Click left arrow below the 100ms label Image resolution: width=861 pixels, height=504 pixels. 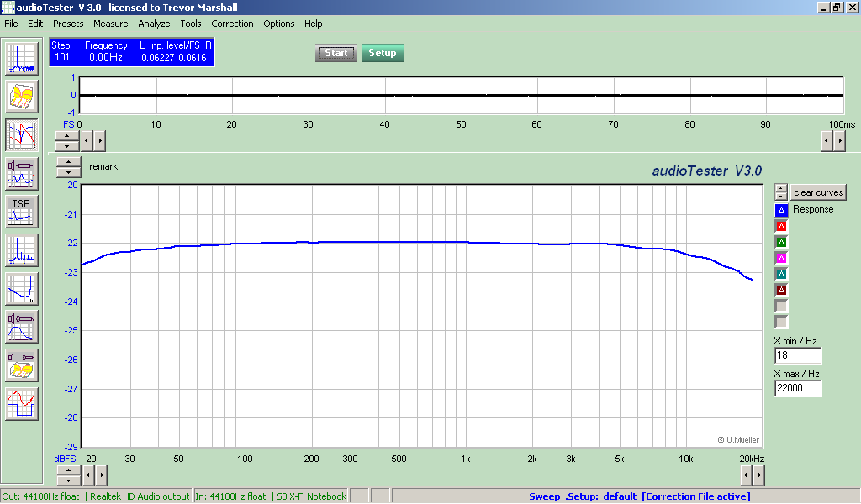827,141
